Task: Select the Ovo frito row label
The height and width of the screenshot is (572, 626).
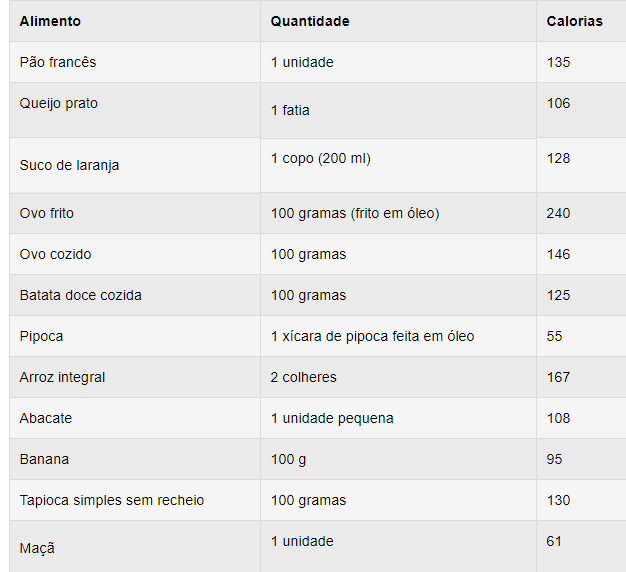Action: 47,213
